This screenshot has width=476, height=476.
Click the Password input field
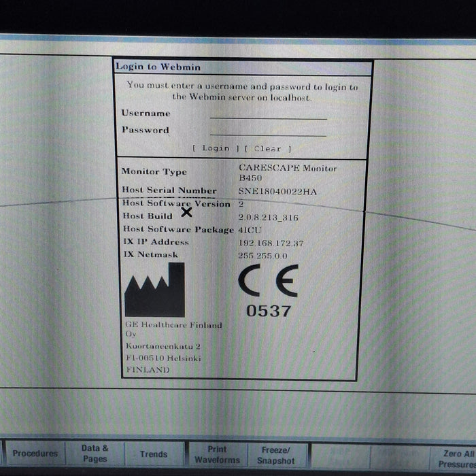pos(268,131)
